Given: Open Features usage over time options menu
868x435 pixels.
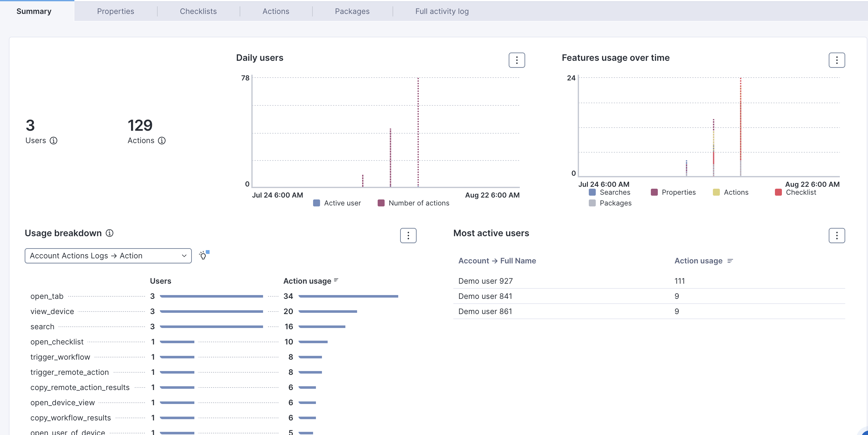Looking at the screenshot, I should [836, 60].
